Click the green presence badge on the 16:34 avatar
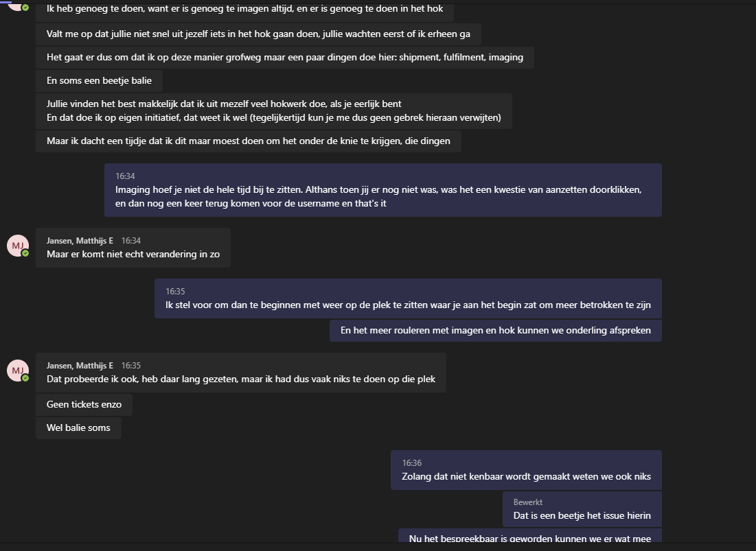The width and height of the screenshot is (756, 551). click(25, 253)
